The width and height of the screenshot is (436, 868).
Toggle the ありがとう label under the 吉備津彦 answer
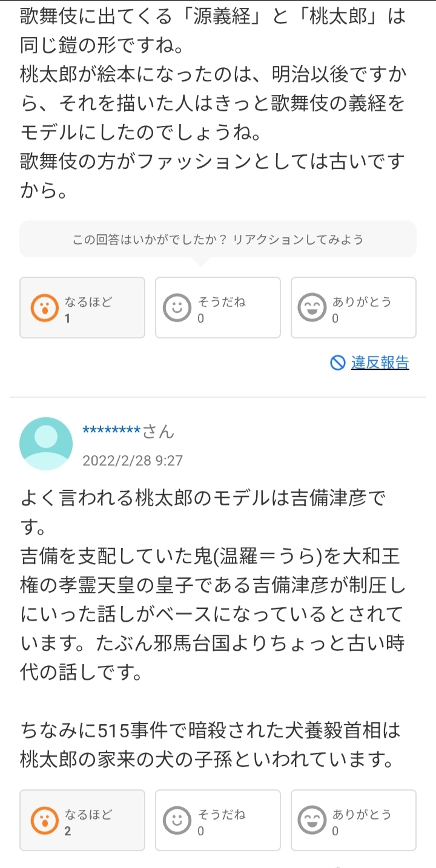(x=362, y=814)
